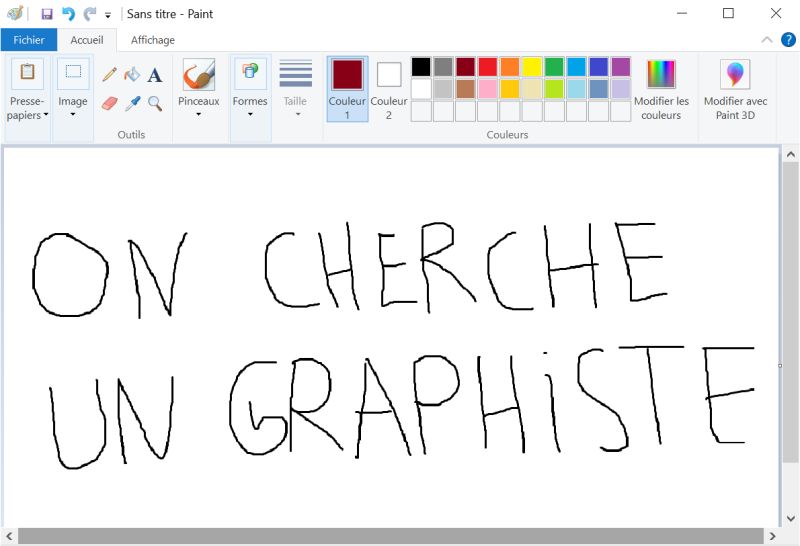Image resolution: width=800 pixels, height=546 pixels.
Task: Select the Text tool
Action: [155, 75]
